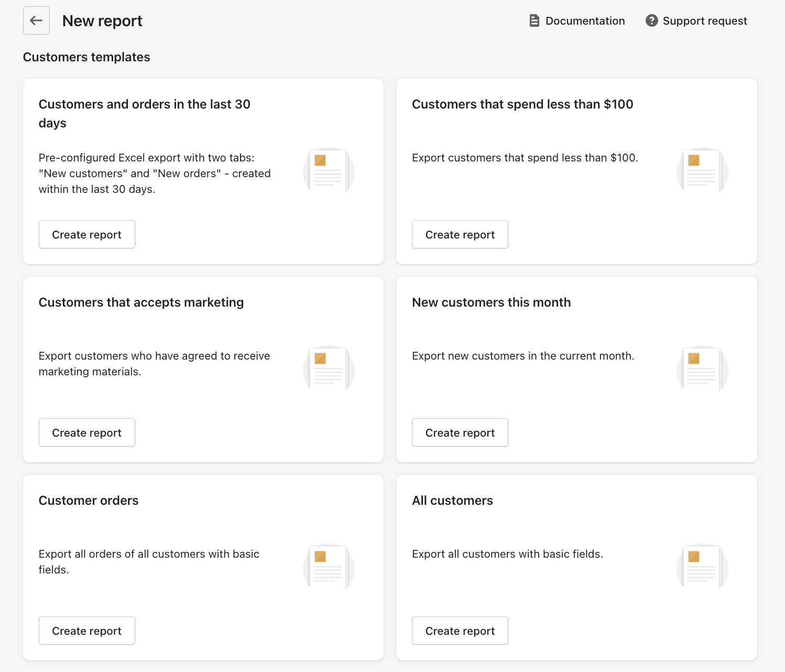Create report for 'All customers'
Viewport: 785px width, 672px height.
pyautogui.click(x=460, y=631)
